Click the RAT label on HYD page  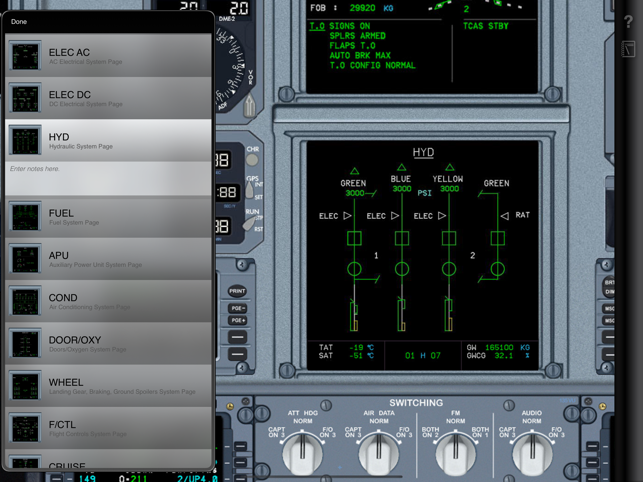click(522, 215)
